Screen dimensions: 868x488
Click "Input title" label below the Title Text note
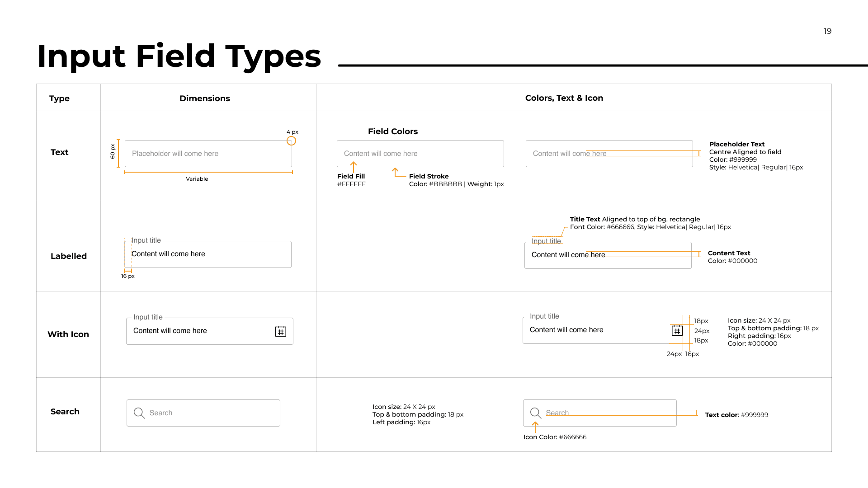[546, 241]
